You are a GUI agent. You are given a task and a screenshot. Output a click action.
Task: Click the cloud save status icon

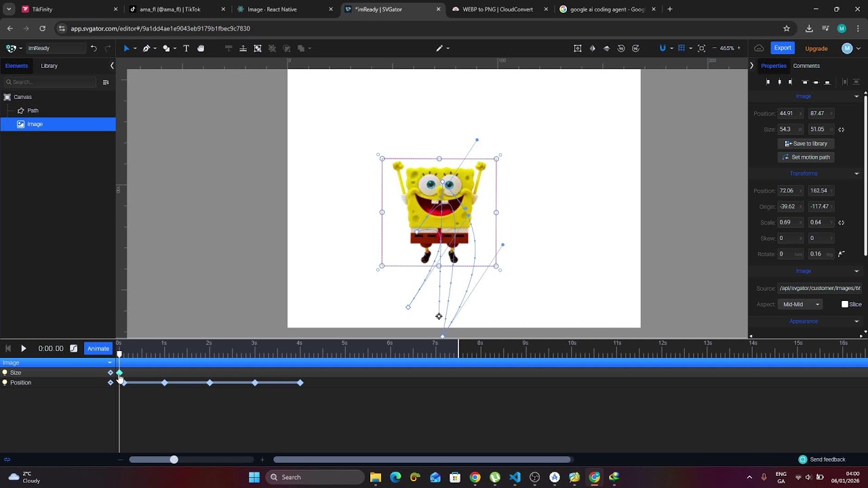(759, 48)
